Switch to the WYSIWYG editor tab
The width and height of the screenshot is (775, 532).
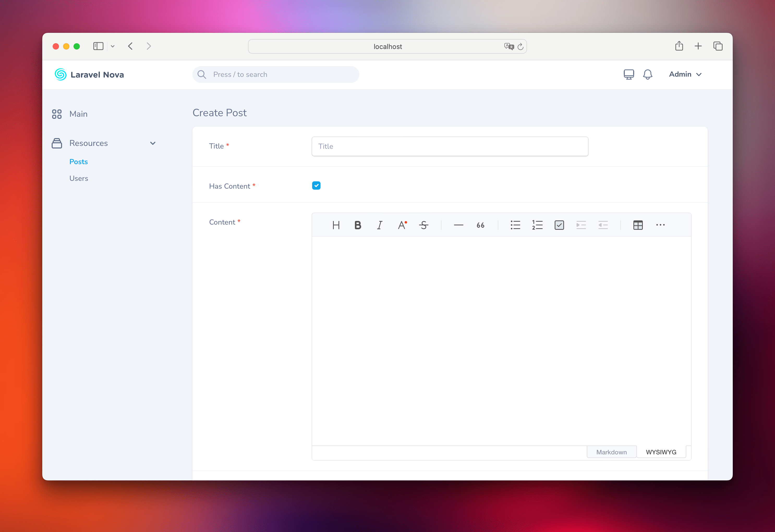click(661, 452)
